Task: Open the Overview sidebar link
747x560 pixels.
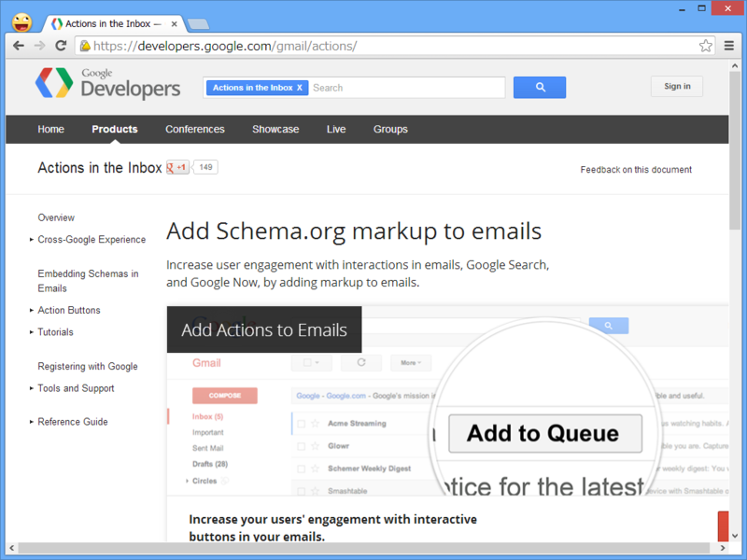Action: [x=56, y=217]
